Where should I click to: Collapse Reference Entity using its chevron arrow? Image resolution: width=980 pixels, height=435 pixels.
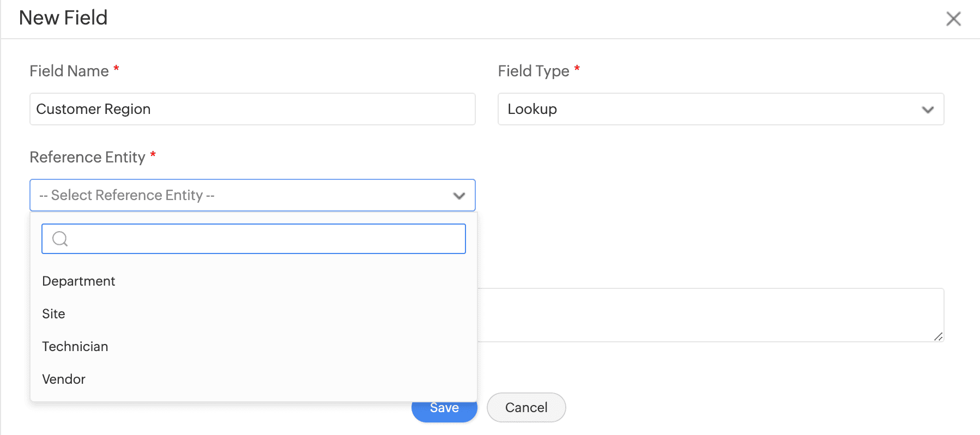[x=459, y=196]
